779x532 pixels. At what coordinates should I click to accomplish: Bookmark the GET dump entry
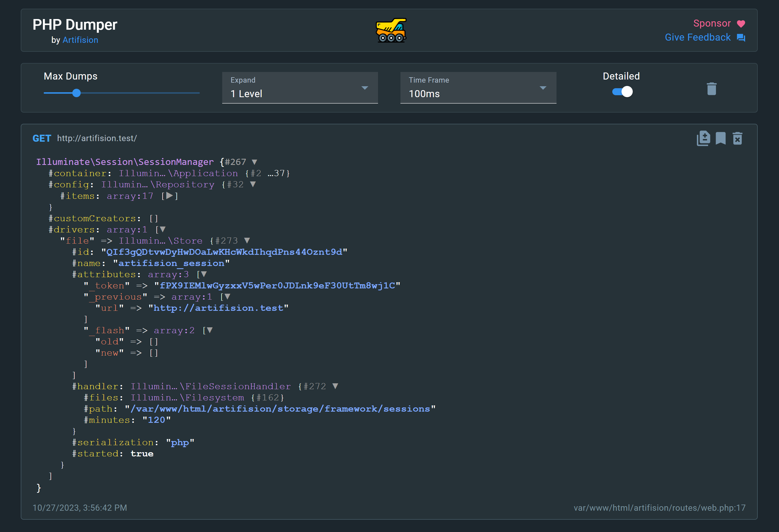(x=721, y=138)
